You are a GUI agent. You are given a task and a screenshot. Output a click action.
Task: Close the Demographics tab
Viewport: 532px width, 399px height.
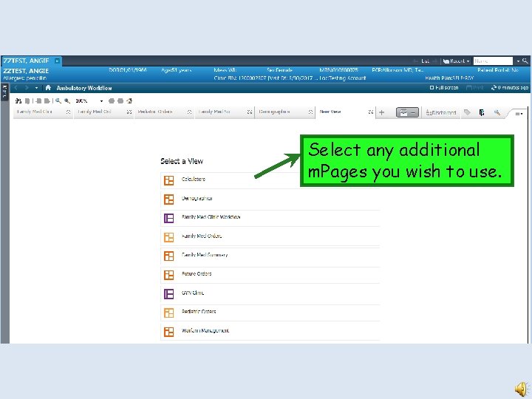(310, 112)
